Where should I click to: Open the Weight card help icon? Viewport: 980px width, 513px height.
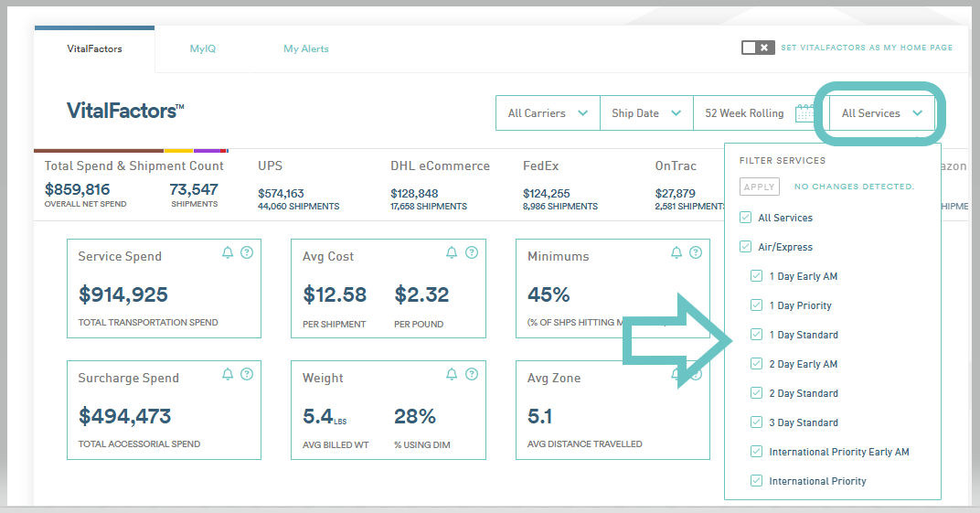(472, 374)
